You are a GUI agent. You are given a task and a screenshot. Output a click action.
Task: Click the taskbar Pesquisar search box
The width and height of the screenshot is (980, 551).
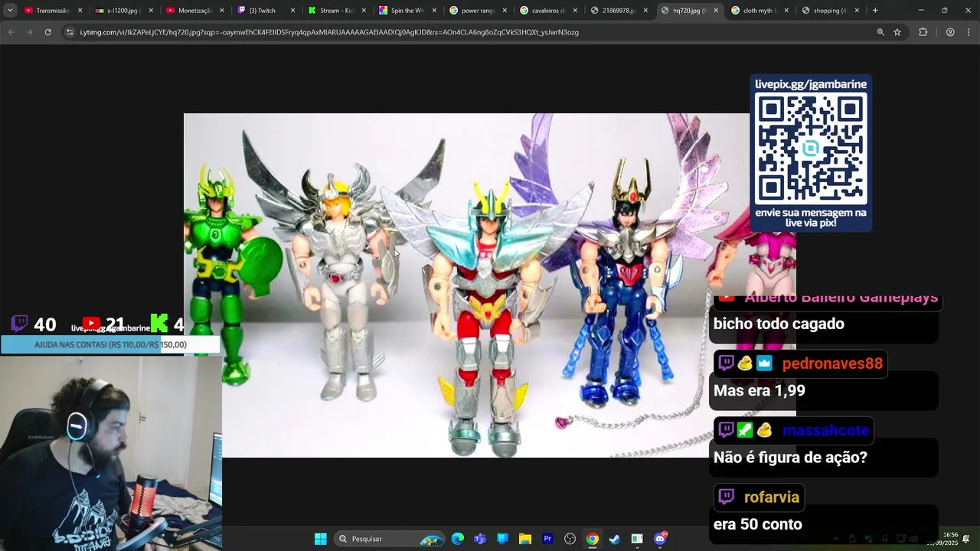pos(390,539)
